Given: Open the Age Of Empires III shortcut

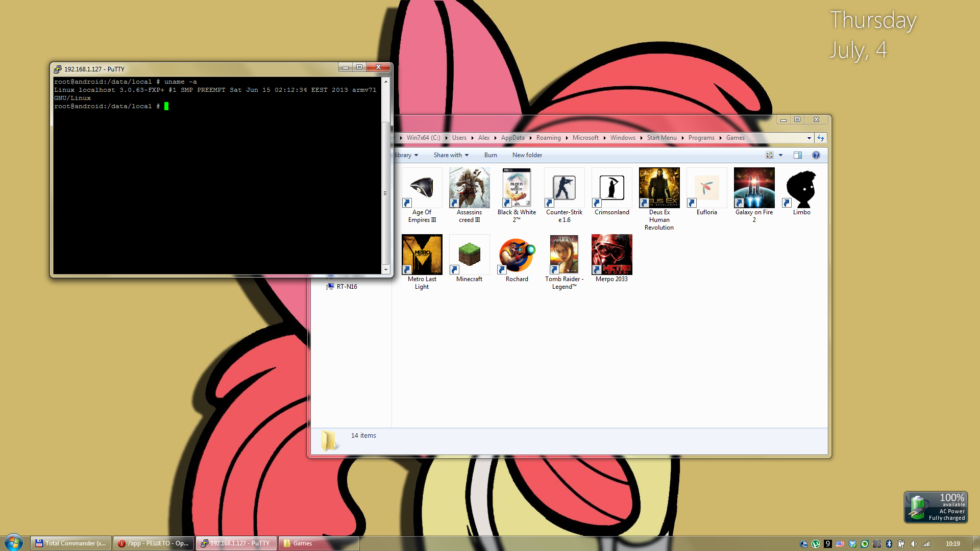Looking at the screenshot, I should click(x=422, y=195).
